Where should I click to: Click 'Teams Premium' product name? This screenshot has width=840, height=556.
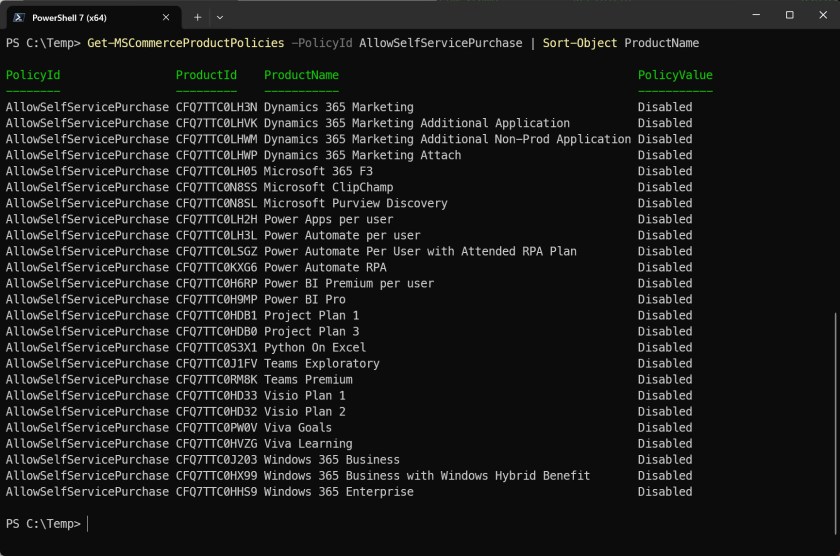(x=308, y=380)
